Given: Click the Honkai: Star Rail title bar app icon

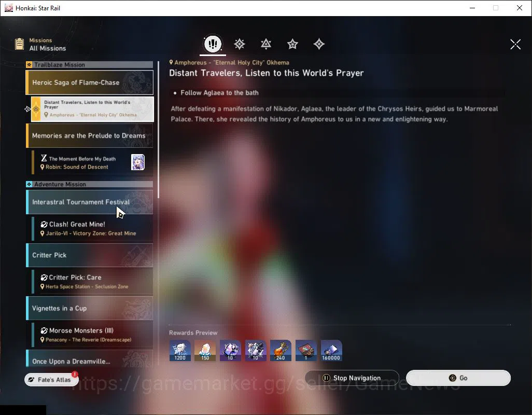Looking at the screenshot, I should coord(9,8).
